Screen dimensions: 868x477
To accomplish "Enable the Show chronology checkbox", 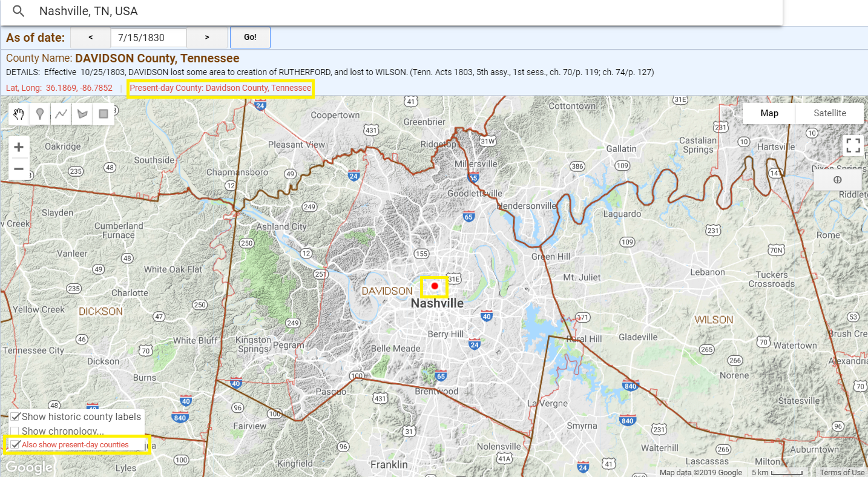I will click(15, 430).
